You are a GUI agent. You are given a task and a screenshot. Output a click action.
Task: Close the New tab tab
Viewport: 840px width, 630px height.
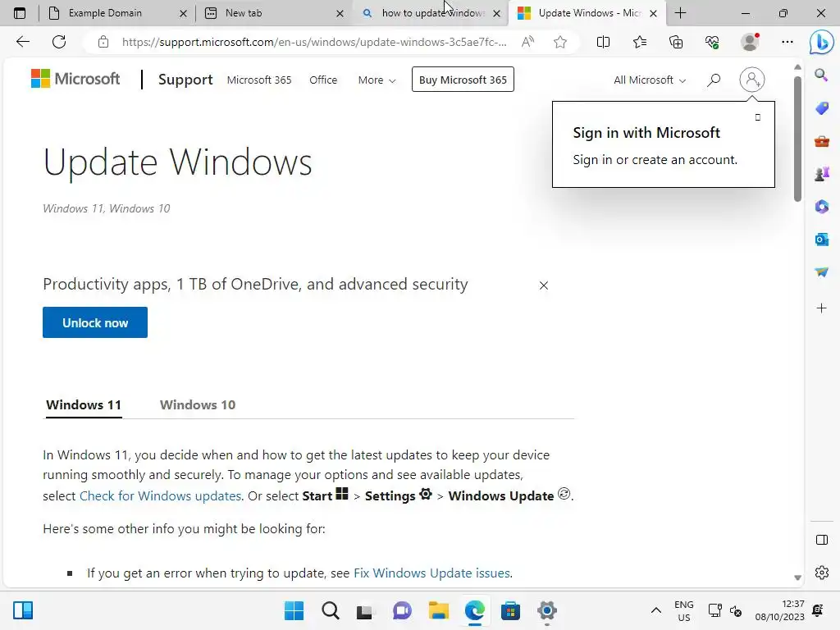pyautogui.click(x=340, y=13)
